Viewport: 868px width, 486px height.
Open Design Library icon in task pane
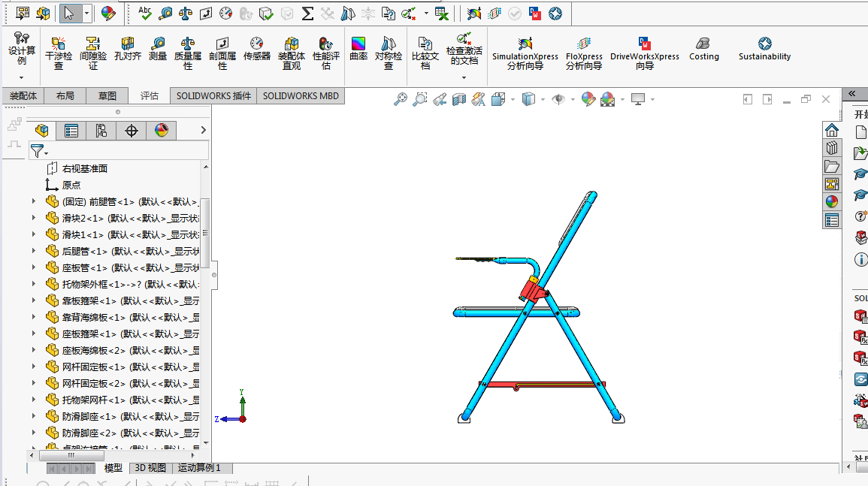tap(831, 148)
